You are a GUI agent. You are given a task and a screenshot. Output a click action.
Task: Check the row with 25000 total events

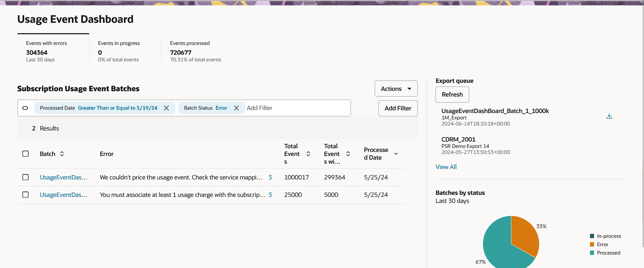tap(26, 195)
